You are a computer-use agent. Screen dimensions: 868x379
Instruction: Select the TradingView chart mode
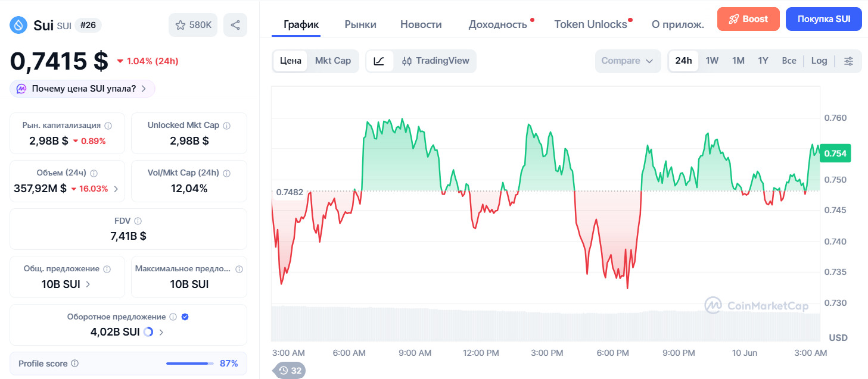435,61
